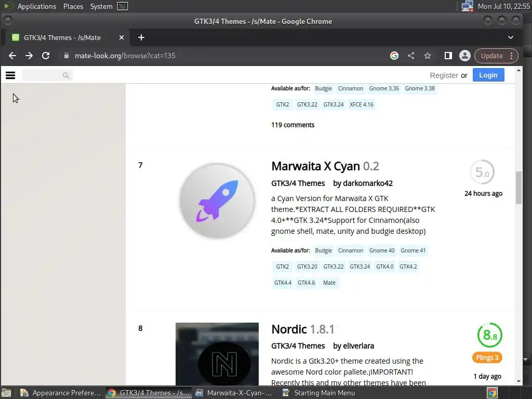Viewport: 532px width, 399px height.
Task: Bookmark this page with the star
Action: [x=428, y=56]
